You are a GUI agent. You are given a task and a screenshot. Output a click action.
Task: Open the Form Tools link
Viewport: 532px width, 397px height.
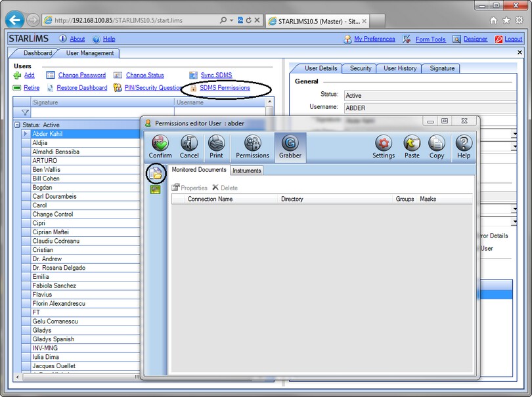click(x=431, y=39)
